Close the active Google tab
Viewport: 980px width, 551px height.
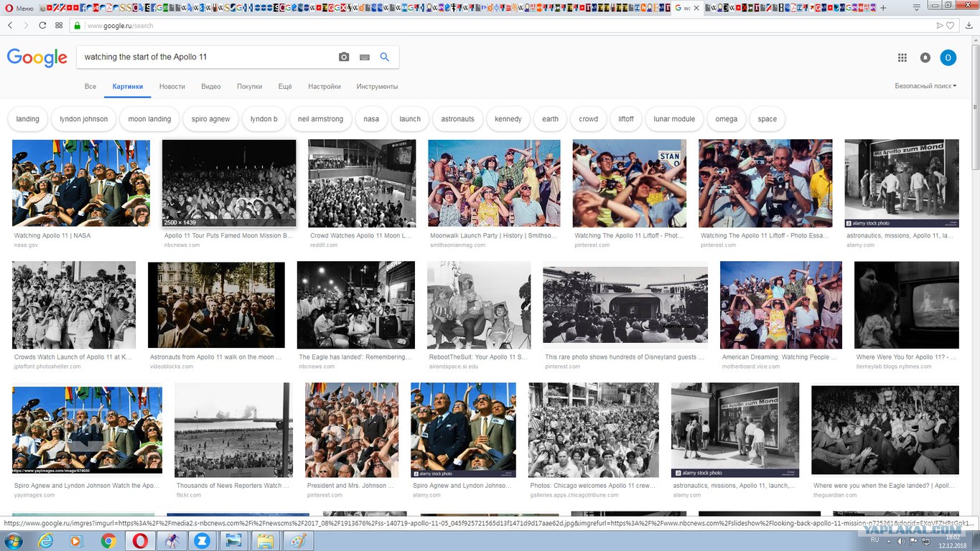696,8
